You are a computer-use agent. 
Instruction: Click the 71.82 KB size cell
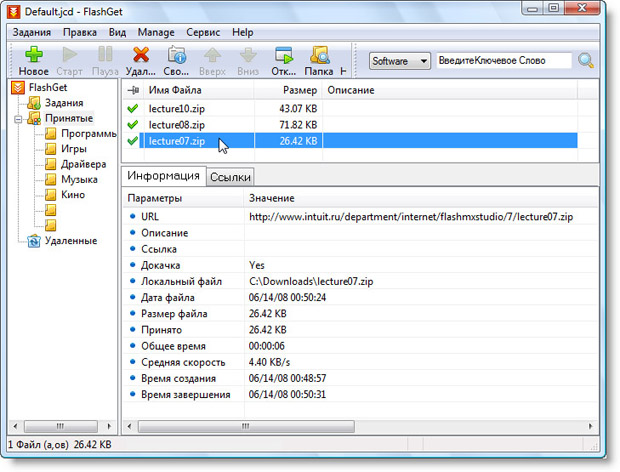pyautogui.click(x=298, y=125)
